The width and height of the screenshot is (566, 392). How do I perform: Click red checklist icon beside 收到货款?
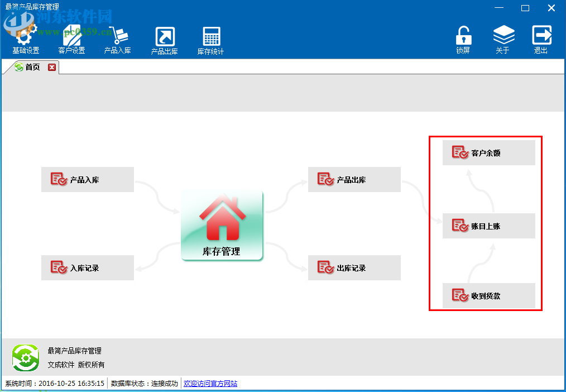point(460,295)
